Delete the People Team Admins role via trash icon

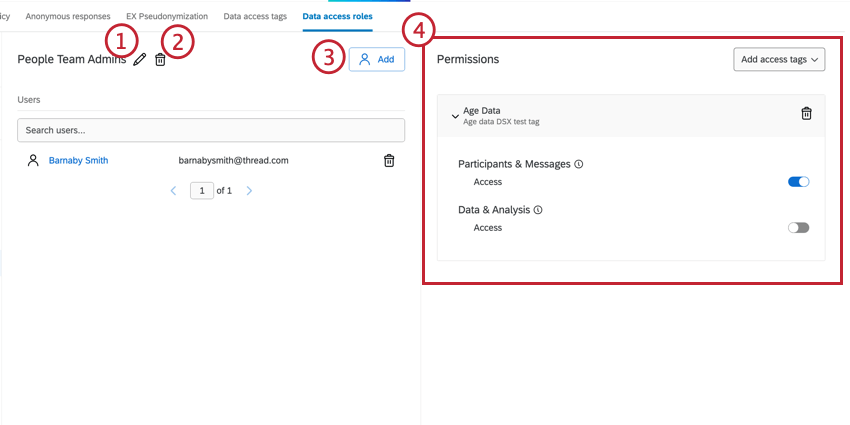[160, 60]
